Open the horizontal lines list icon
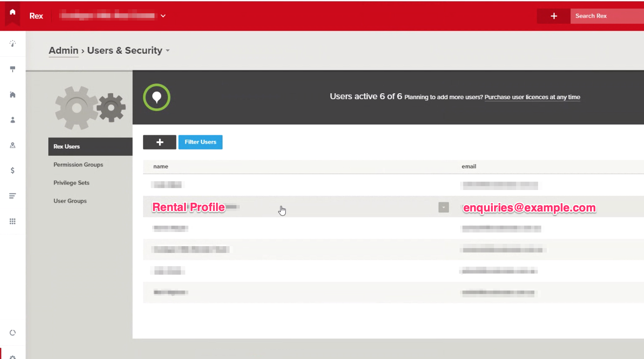Screen dimensions: 644x359 (13, 196)
